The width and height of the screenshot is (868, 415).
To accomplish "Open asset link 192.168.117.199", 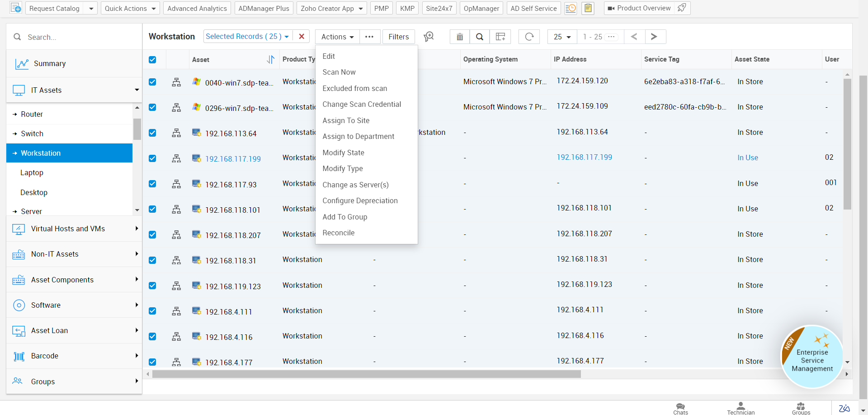I will coord(233,159).
